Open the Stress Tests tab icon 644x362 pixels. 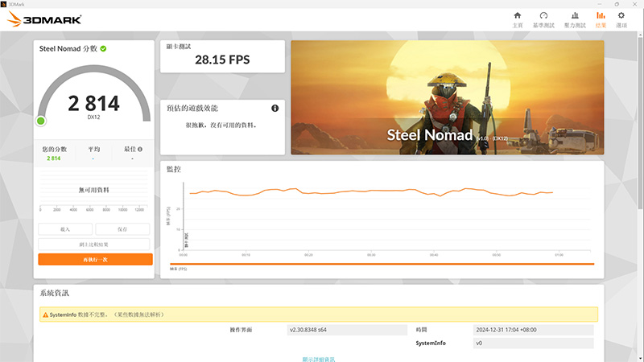click(x=575, y=15)
